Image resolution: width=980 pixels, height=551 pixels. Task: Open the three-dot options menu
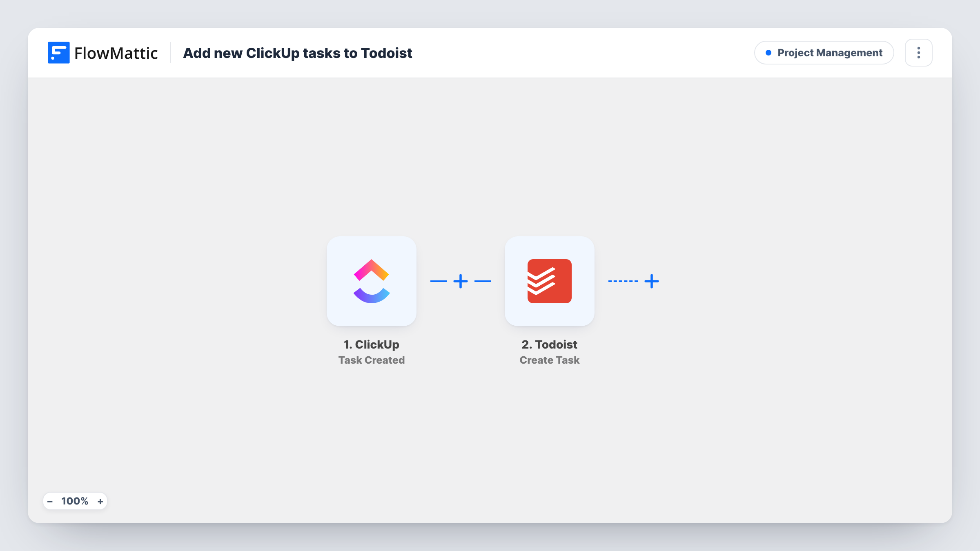click(919, 53)
